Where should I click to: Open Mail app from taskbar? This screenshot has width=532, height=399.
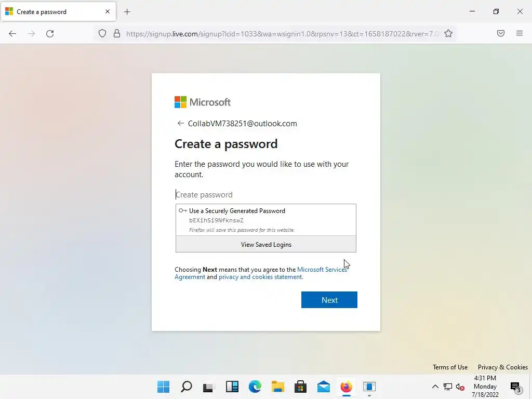click(323, 387)
